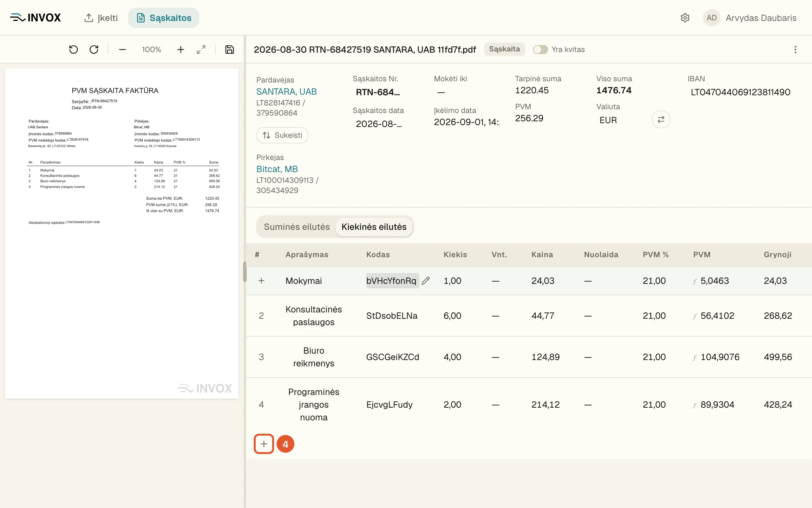The image size is (812, 508).
Task: Click the currency convert arrows icon
Action: [661, 119]
